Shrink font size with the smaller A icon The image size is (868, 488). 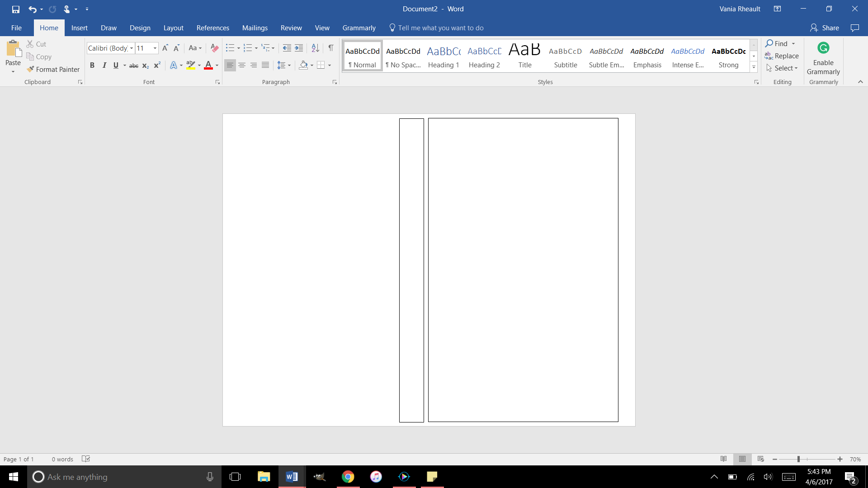(177, 48)
